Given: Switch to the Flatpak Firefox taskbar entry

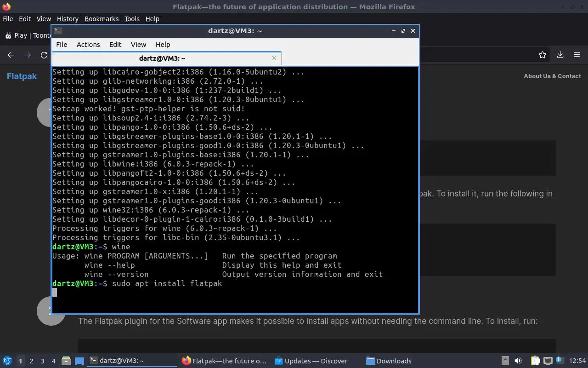Looking at the screenshot, I should pos(224,361).
